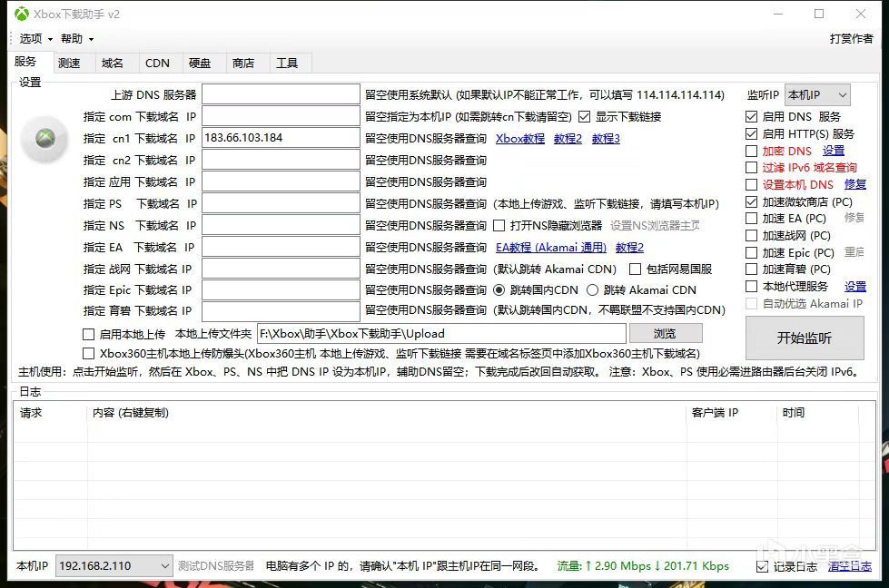This screenshot has width=889, height=588.
Task: Click the 指定 应用 下载域名 IP field
Action: [281, 181]
